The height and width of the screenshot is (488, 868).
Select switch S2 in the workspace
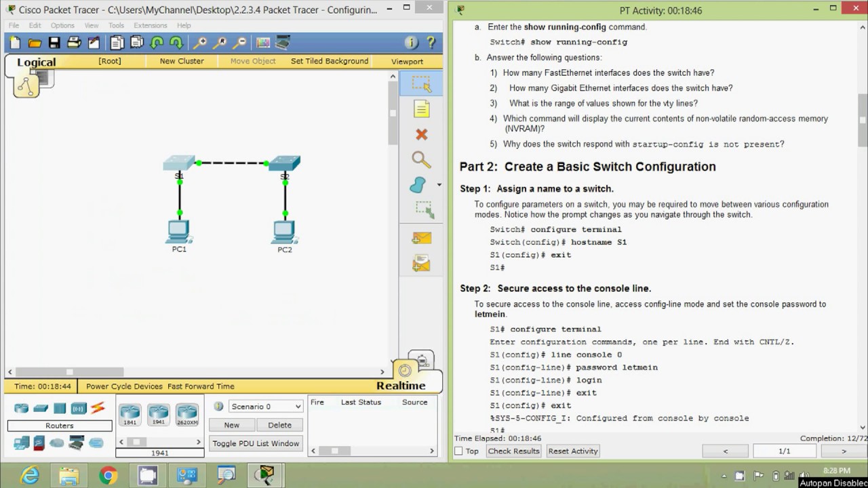tap(284, 164)
